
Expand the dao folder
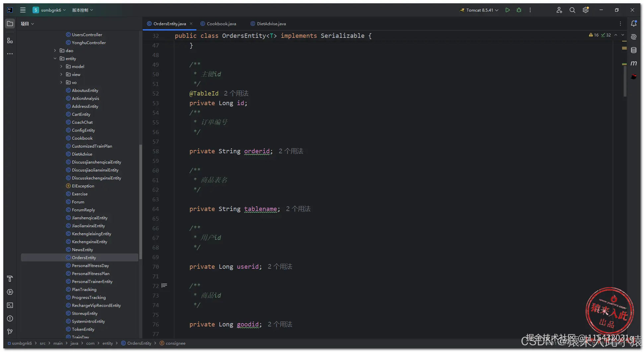point(55,50)
